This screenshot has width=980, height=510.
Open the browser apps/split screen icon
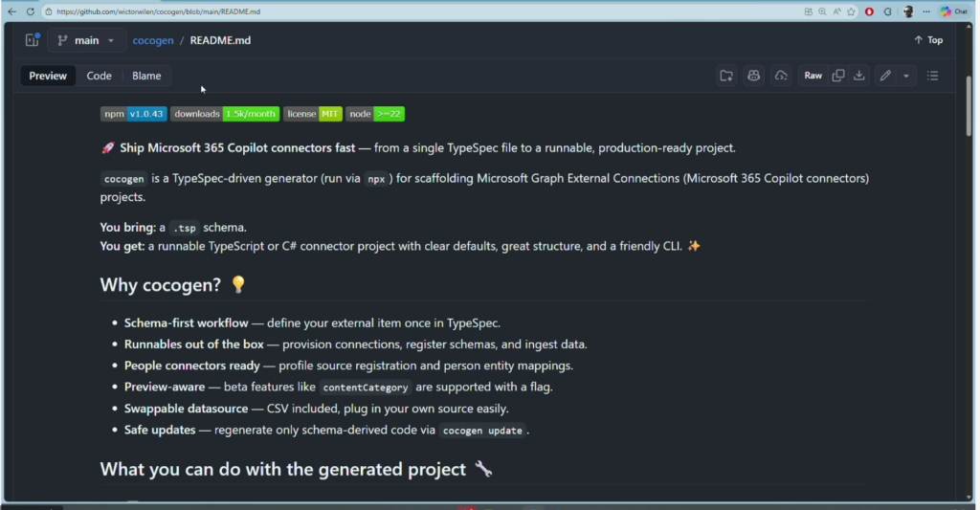808,11
